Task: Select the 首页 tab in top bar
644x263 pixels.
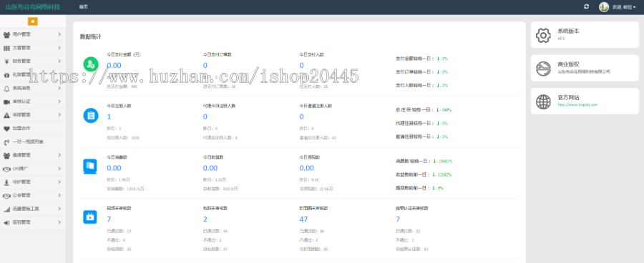Action: coord(84,7)
